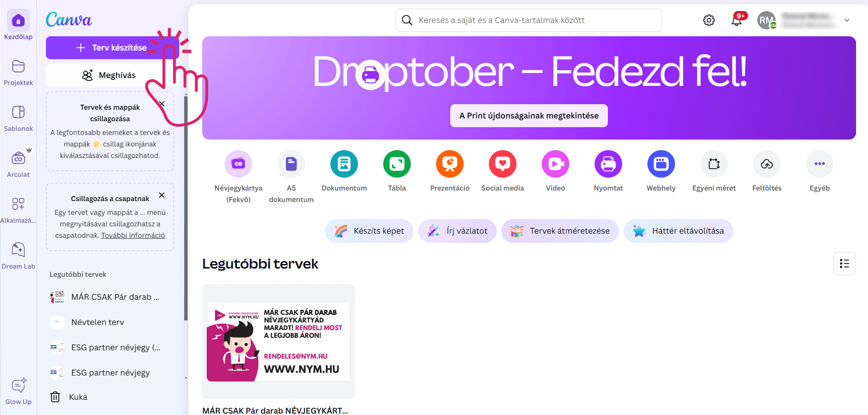Click Tervek átméretezése chip
The height and width of the screenshot is (415, 868).
560,231
